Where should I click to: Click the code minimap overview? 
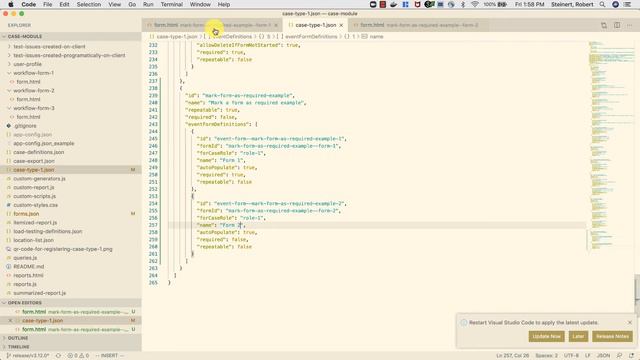click(x=611, y=145)
